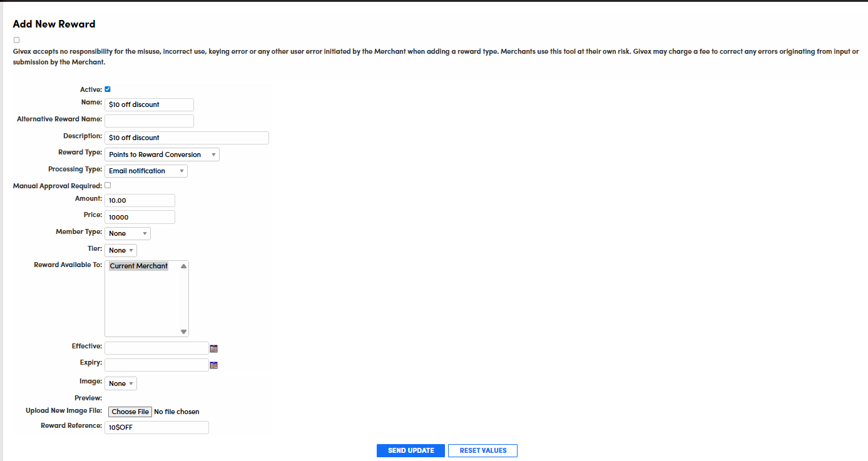Select Current Merchant in the list

[x=139, y=266]
